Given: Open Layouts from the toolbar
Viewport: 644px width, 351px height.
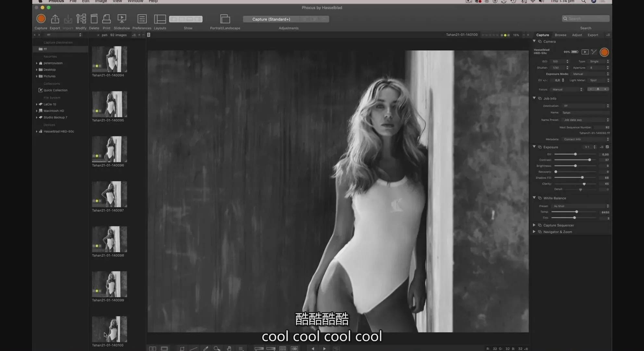Looking at the screenshot, I should pyautogui.click(x=160, y=19).
